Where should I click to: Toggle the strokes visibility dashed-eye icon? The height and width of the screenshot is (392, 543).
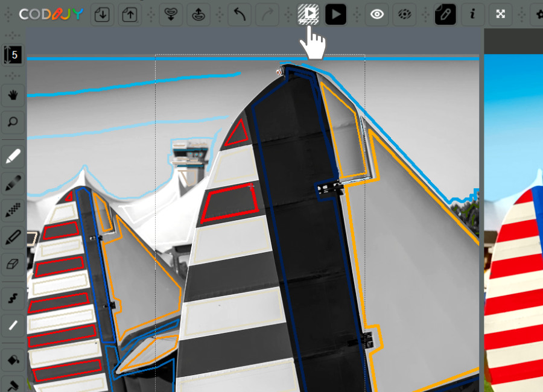click(404, 14)
